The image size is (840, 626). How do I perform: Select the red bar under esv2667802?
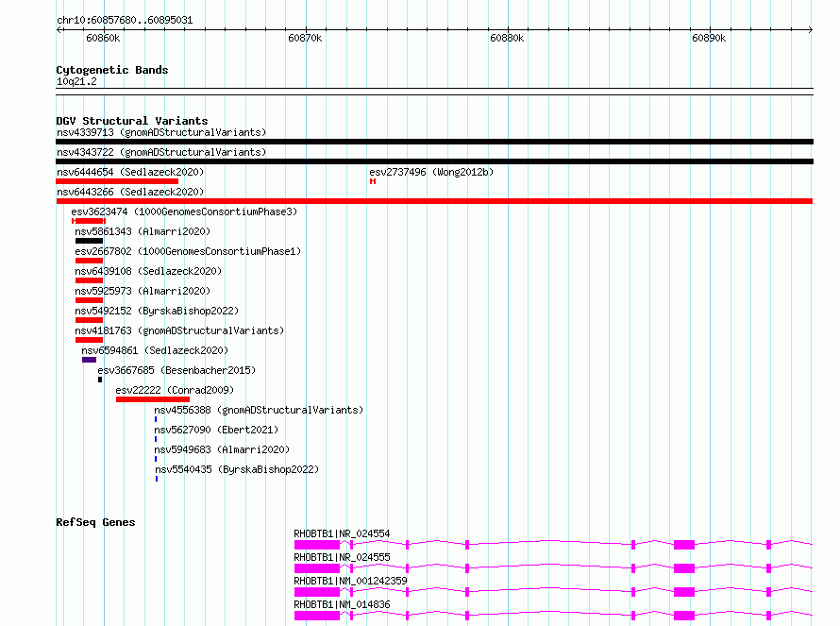click(x=89, y=261)
